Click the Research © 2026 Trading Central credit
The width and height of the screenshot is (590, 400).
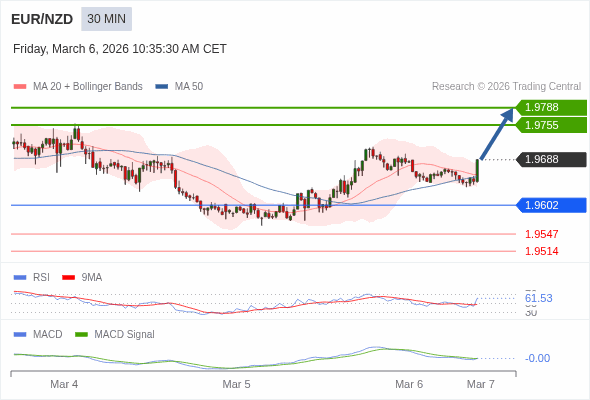pos(506,87)
